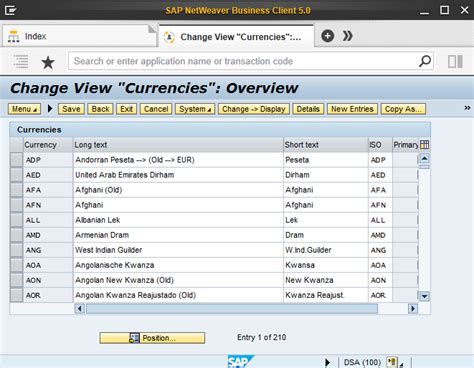
Task: Expand status bar arrow left of DSA
Action: [x=327, y=362]
